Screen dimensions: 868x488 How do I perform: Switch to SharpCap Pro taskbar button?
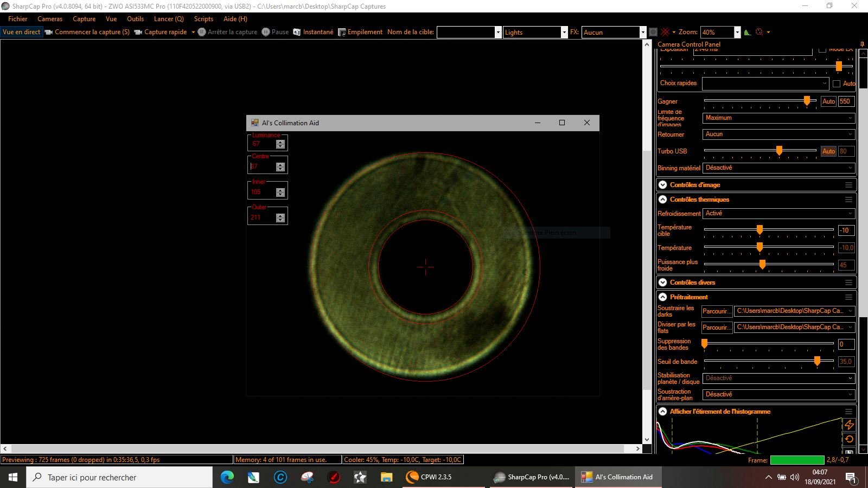coord(532,477)
